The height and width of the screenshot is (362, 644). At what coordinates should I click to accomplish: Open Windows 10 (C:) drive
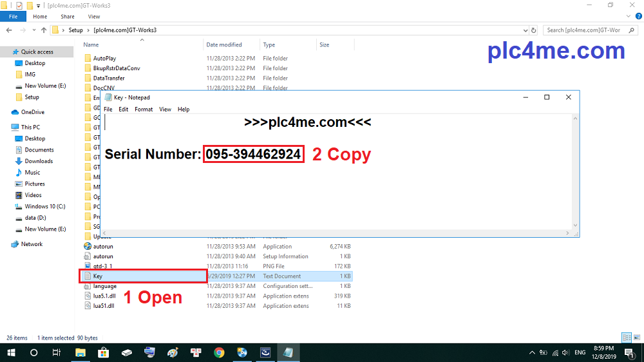[45, 206]
